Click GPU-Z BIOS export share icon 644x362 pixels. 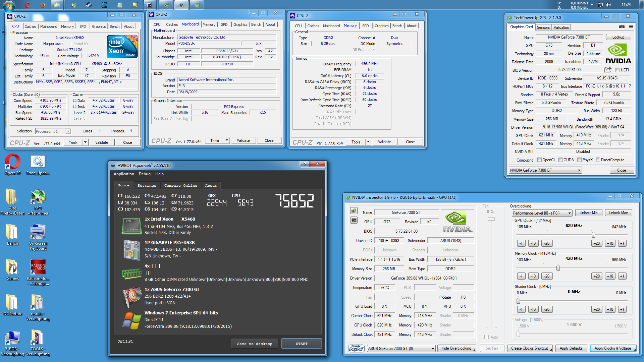pos(608,70)
